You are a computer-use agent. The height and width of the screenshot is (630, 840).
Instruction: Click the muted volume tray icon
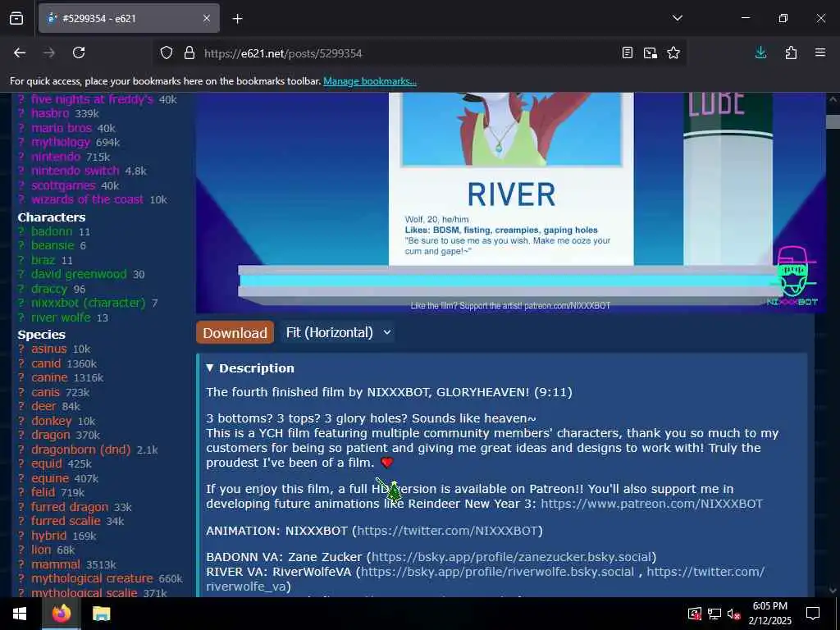point(733,614)
